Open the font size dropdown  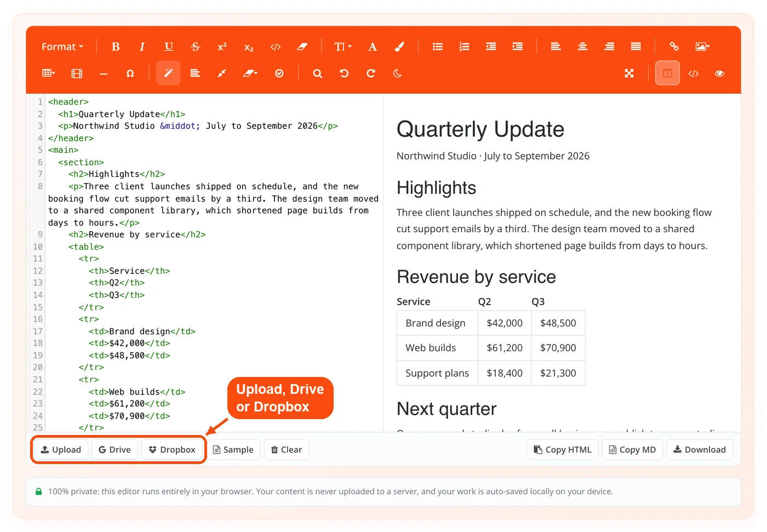[343, 47]
